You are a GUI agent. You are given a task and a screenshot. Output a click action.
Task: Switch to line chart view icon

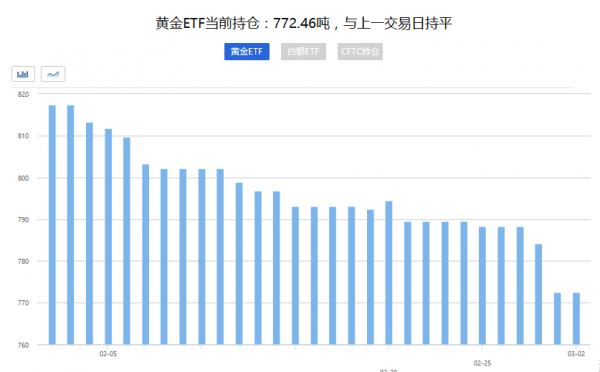click(53, 74)
